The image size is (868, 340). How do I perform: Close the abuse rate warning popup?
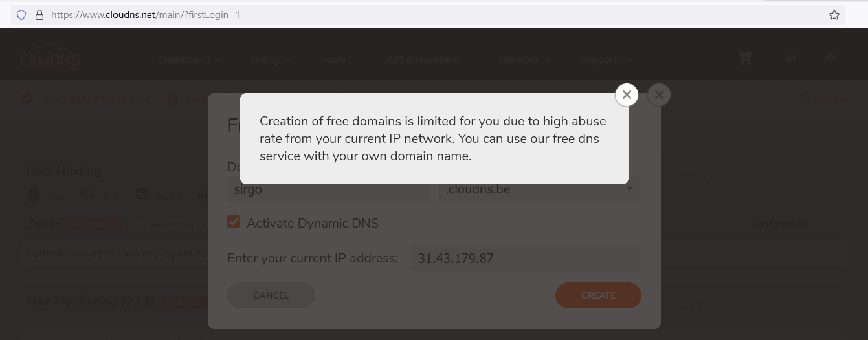tap(627, 95)
